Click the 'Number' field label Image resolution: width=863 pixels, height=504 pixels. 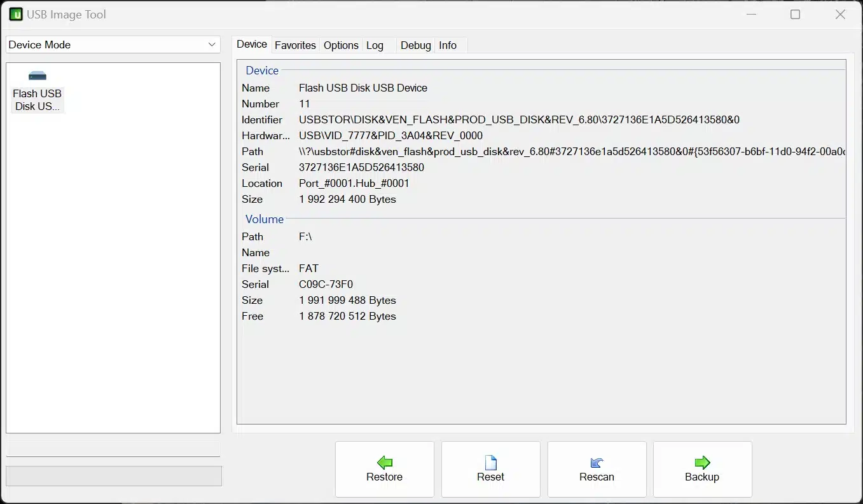[260, 104]
